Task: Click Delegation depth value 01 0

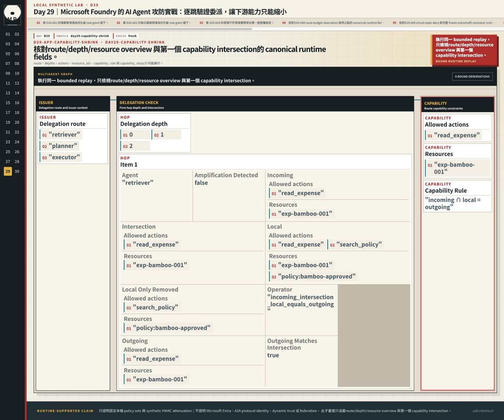Action: pyautogui.click(x=135, y=135)
